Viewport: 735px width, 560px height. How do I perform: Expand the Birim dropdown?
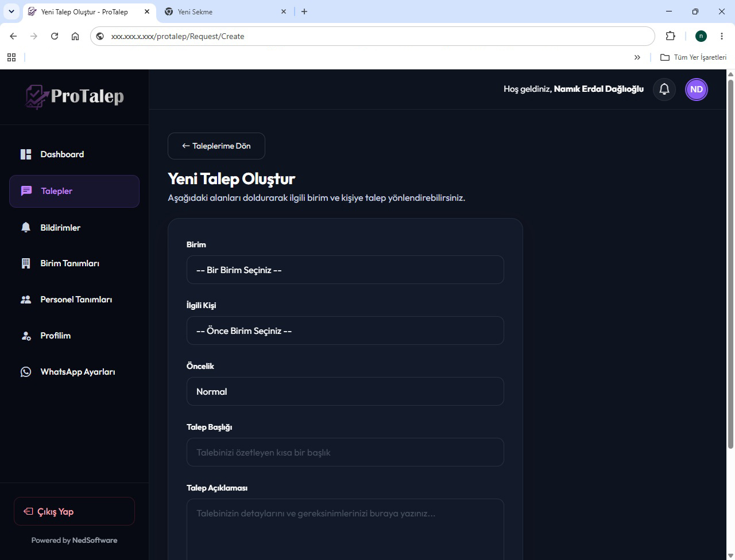click(345, 270)
